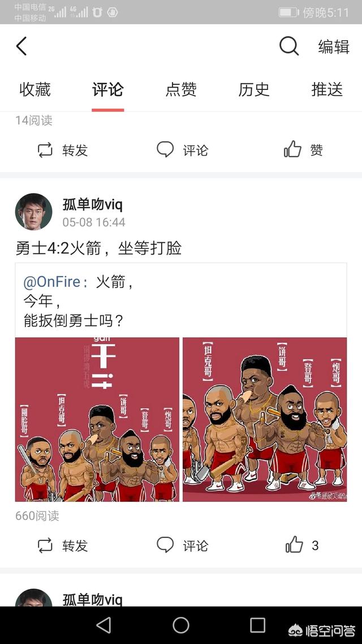
Task: Tap 转发 repost icon below 660阅读
Action: click(x=45, y=546)
